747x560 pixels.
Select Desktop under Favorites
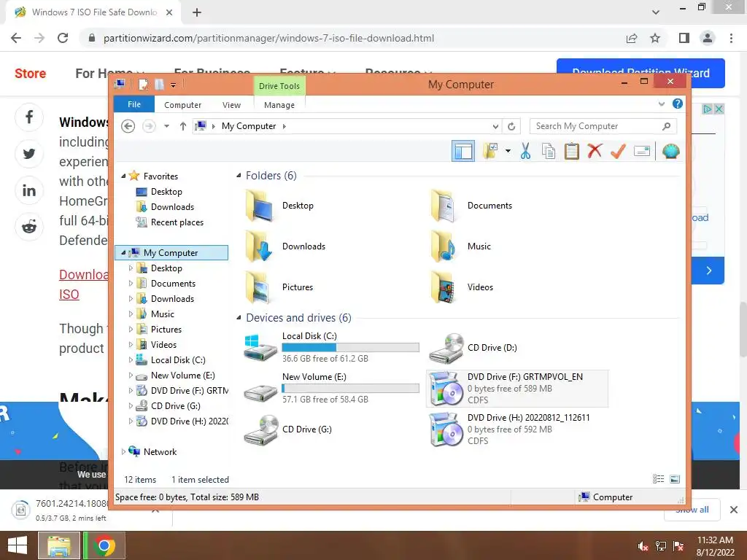[x=166, y=192]
